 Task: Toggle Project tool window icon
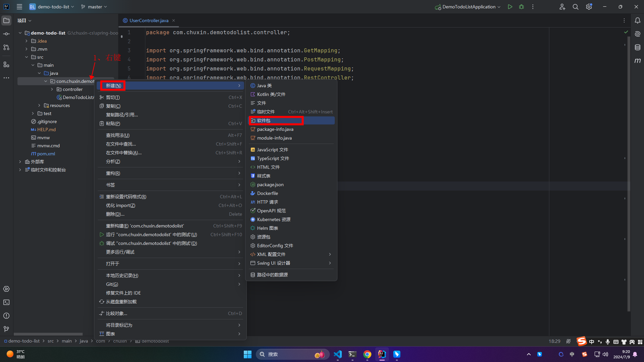(x=6, y=20)
